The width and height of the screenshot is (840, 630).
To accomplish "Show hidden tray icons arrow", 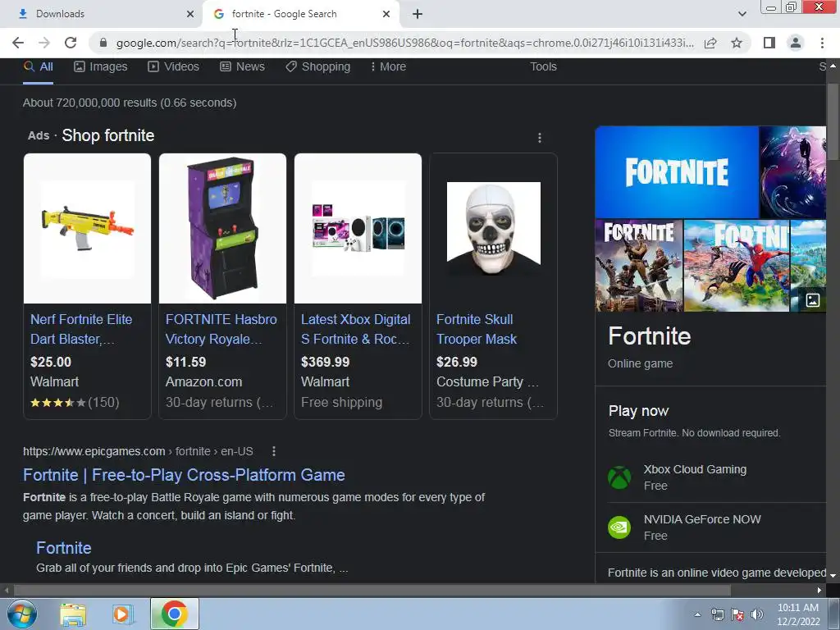I will click(x=697, y=614).
